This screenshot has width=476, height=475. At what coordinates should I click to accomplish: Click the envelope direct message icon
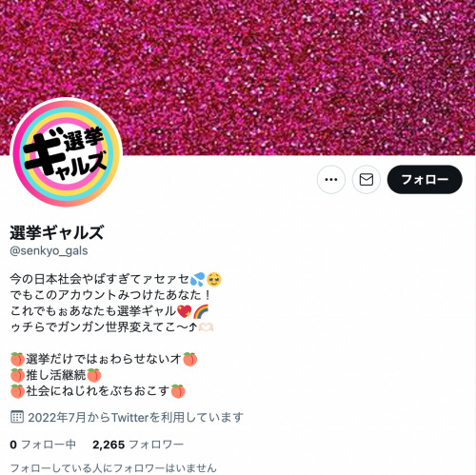(367, 180)
